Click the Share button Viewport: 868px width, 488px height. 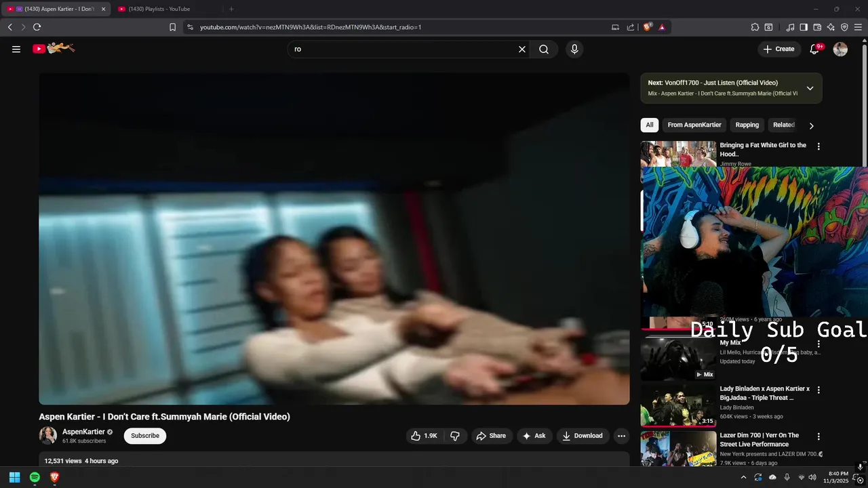[491, 436]
